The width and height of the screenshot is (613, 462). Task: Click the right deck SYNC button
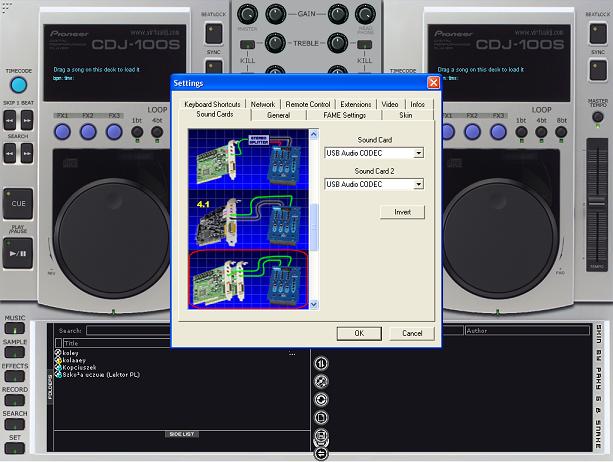point(598,70)
